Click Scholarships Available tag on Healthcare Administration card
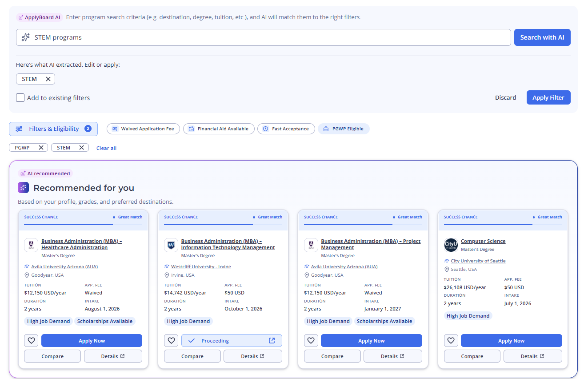588x379 pixels. [x=105, y=321]
